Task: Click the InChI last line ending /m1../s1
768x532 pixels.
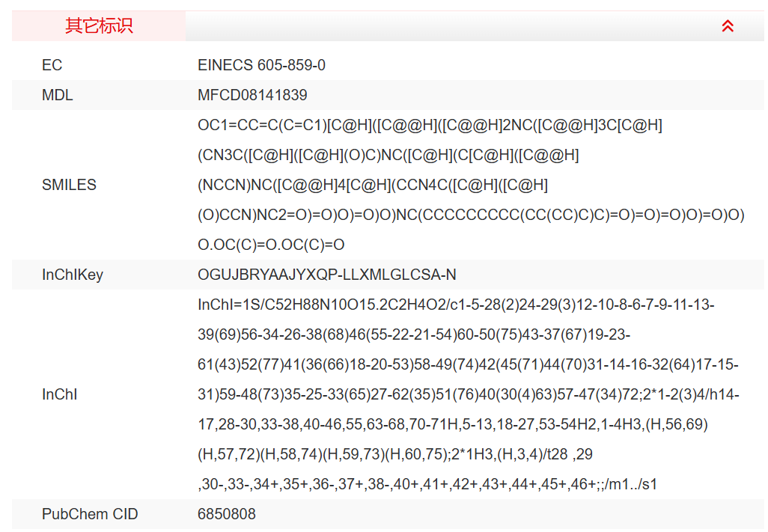Action: 427,484
